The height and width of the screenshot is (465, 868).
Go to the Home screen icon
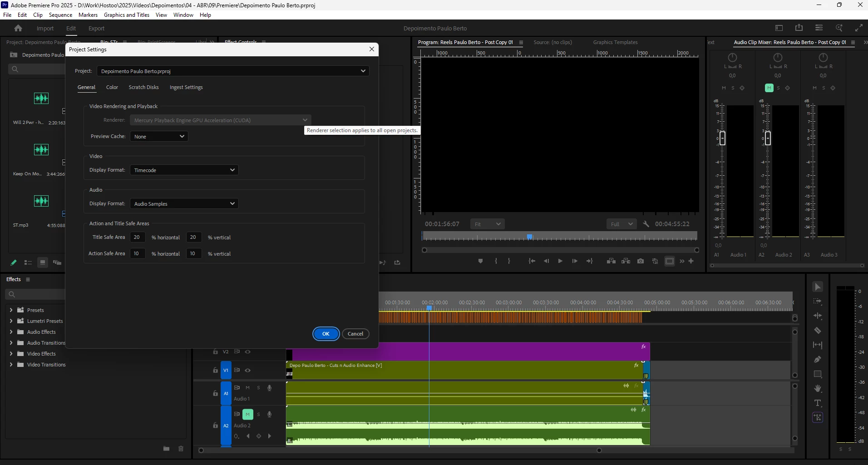point(18,28)
